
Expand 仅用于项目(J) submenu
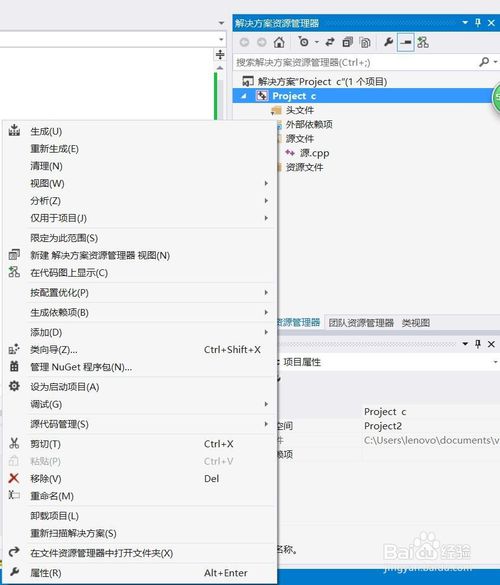(140, 218)
